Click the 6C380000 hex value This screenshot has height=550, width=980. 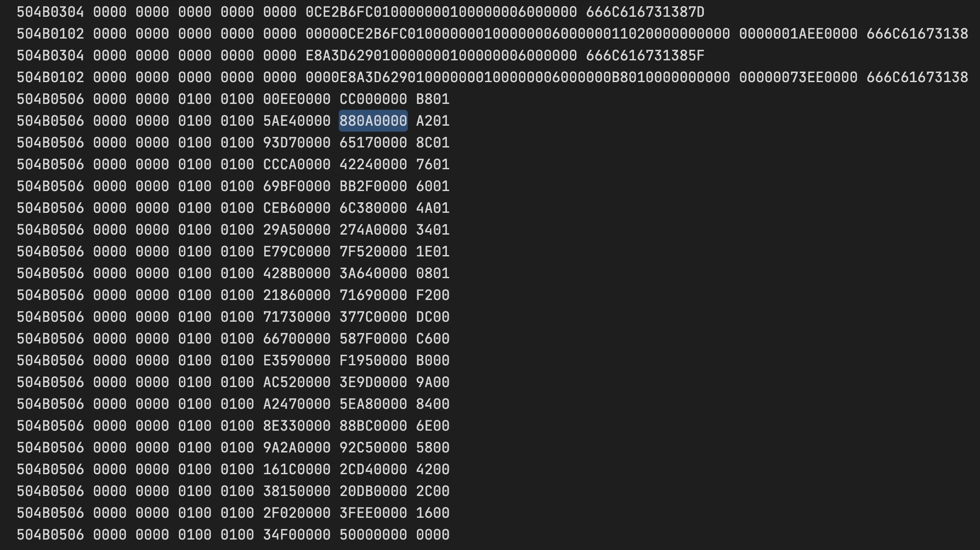pos(373,208)
